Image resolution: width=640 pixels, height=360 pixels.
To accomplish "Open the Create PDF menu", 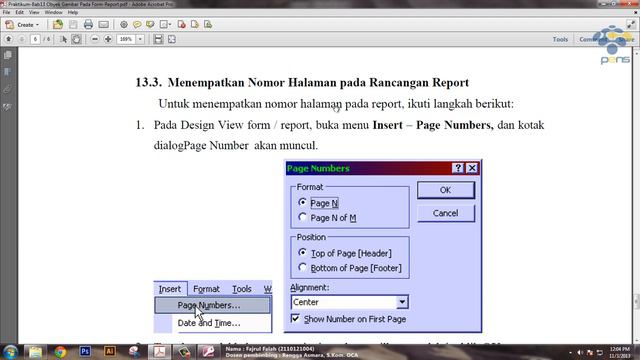I will coord(22,25).
